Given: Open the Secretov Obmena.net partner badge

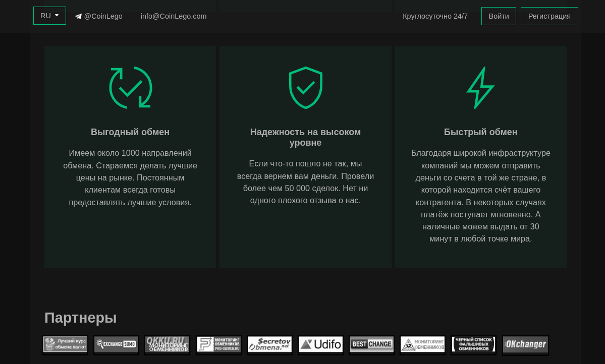Looking at the screenshot, I should (x=270, y=344).
